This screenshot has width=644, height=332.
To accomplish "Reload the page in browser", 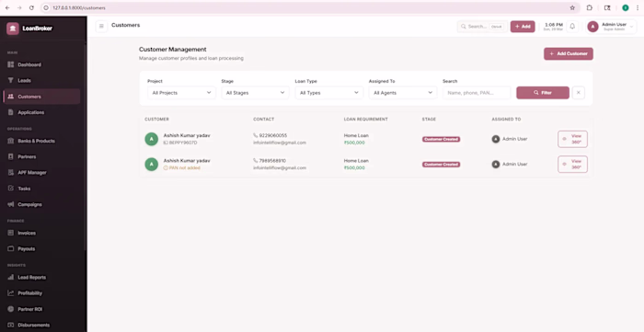I will (31, 7).
